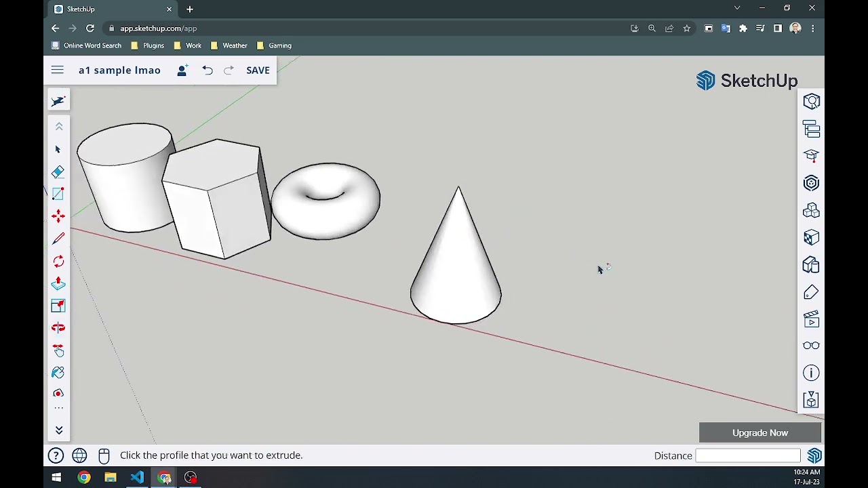Click the add collaborator person icon
Viewport: 868px width, 488px height.
[x=182, y=70]
